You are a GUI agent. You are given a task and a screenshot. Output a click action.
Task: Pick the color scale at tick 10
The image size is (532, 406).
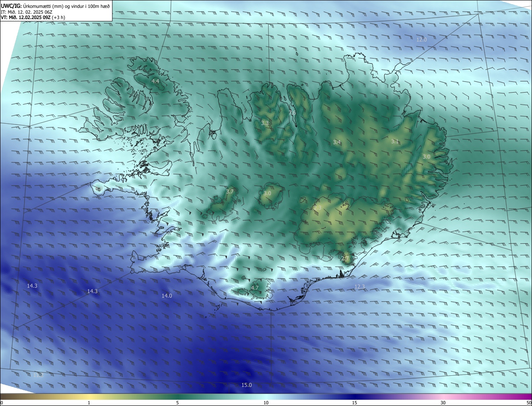(266, 403)
